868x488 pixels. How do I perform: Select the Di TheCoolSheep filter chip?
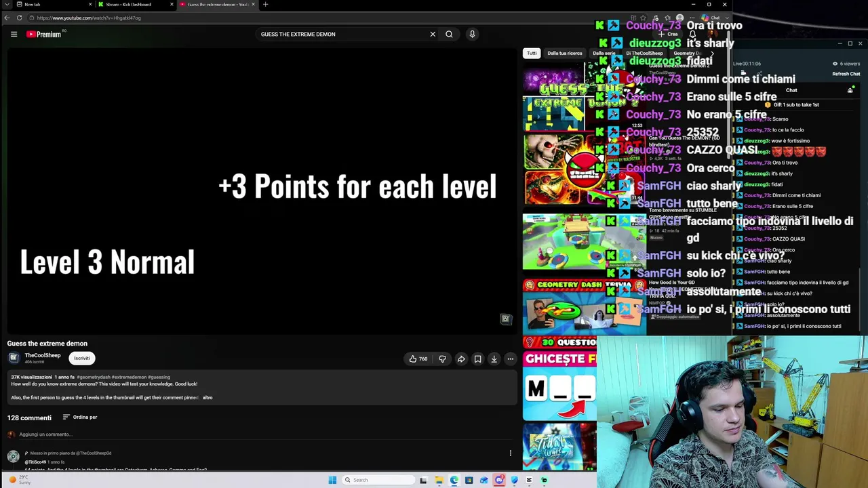(644, 53)
